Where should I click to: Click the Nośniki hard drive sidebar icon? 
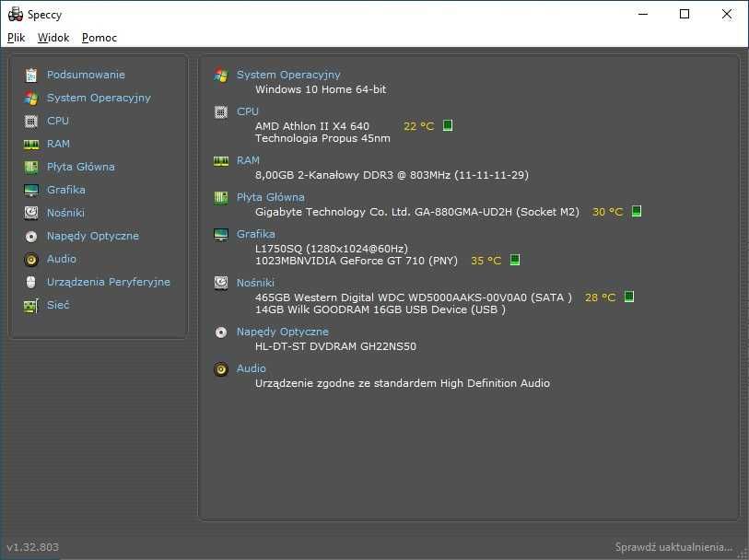31,213
